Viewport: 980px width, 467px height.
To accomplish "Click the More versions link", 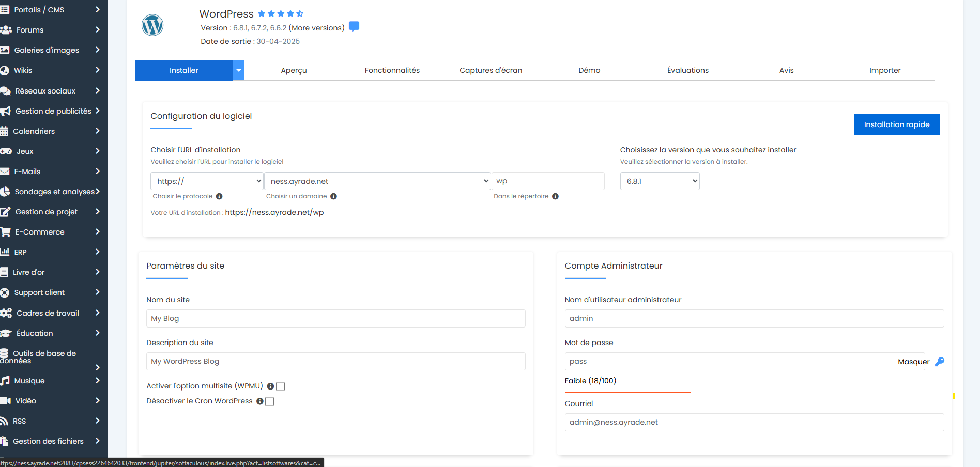I will [x=316, y=28].
